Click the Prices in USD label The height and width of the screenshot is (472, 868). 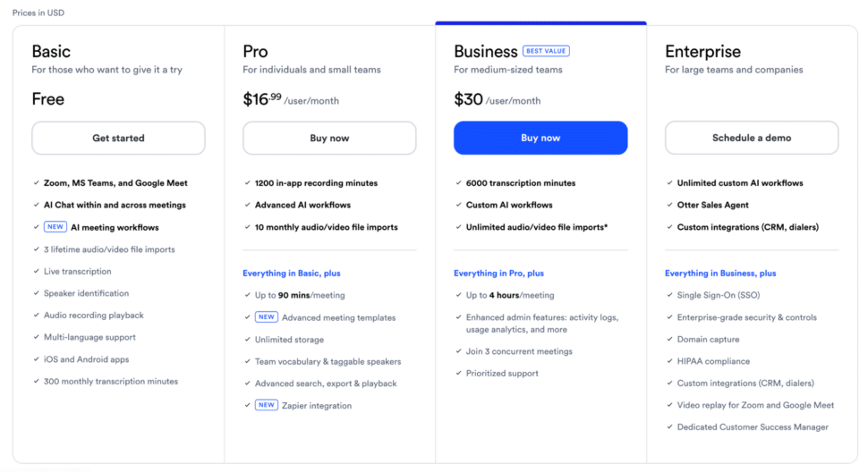(x=38, y=13)
